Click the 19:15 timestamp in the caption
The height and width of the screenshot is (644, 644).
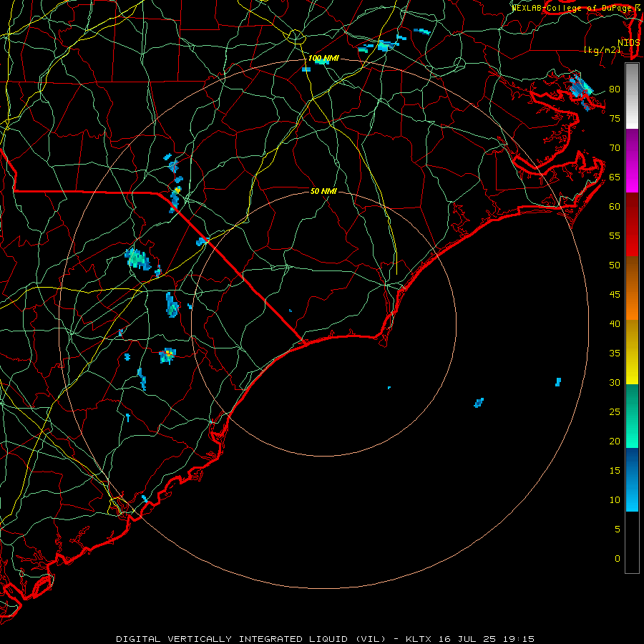[519, 639]
